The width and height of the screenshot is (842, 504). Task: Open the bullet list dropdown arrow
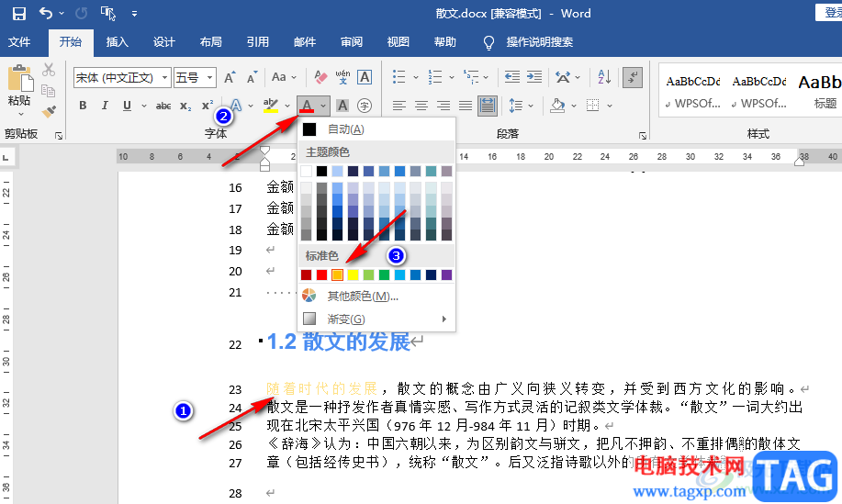click(416, 78)
